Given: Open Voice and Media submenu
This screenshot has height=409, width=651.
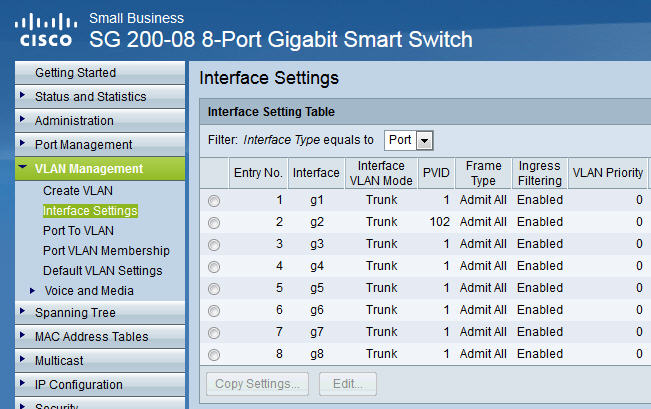Looking at the screenshot, I should [x=89, y=291].
